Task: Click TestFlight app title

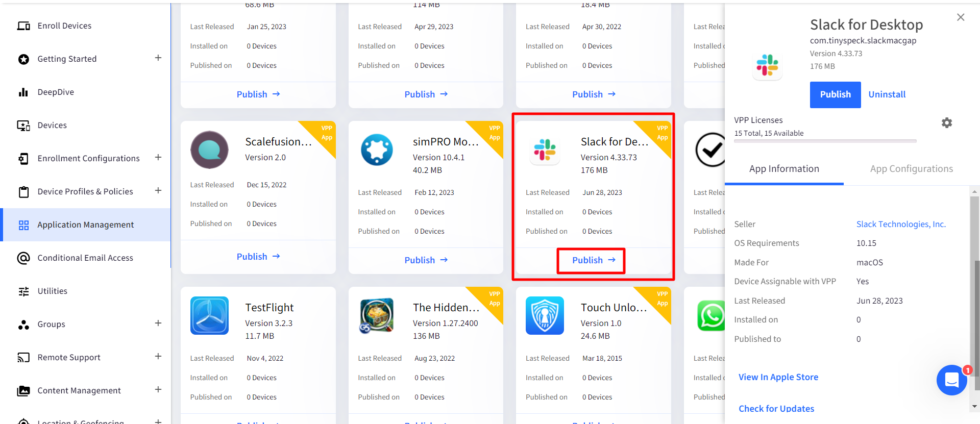Action: pyautogui.click(x=269, y=308)
